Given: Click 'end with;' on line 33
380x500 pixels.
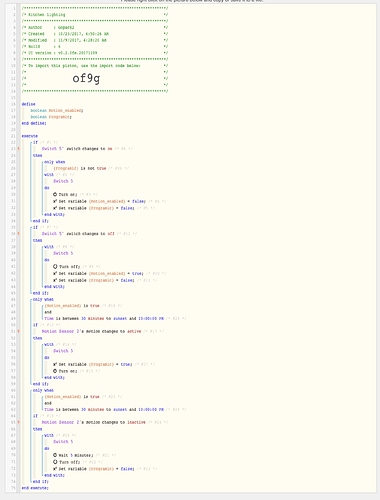Looking at the screenshot, I should click(54, 214).
